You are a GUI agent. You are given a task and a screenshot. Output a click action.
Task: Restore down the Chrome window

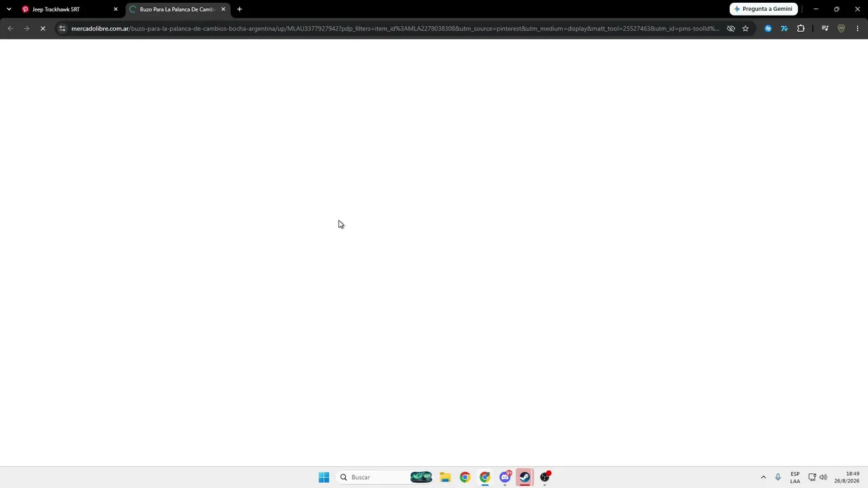837,9
